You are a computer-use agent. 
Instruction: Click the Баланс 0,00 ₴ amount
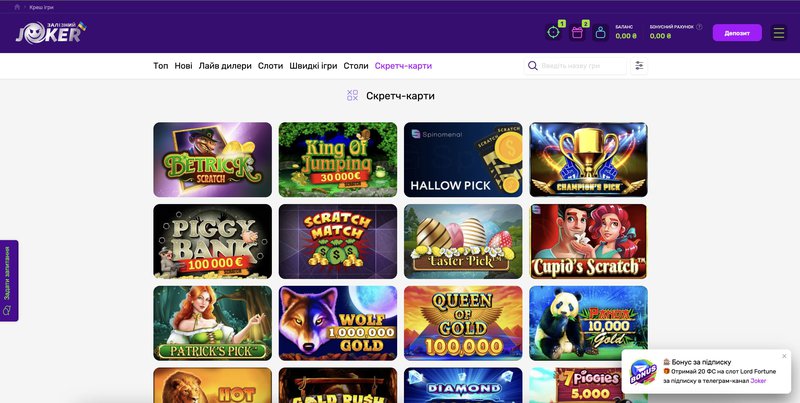click(626, 36)
